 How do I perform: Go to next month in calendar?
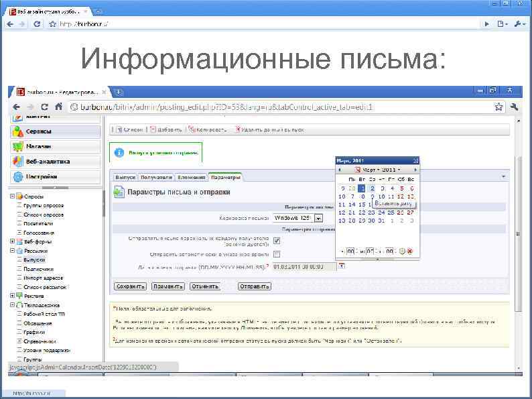tap(415, 170)
